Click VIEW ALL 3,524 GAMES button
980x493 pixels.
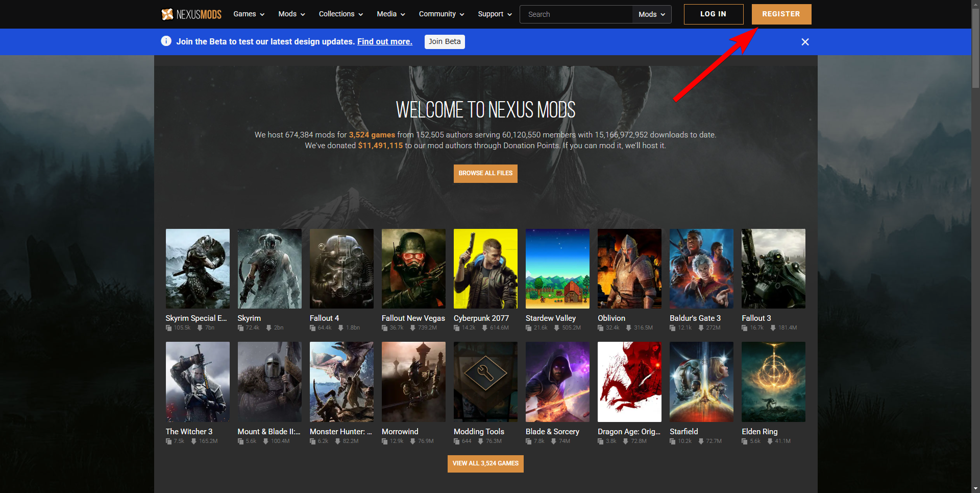coord(485,464)
